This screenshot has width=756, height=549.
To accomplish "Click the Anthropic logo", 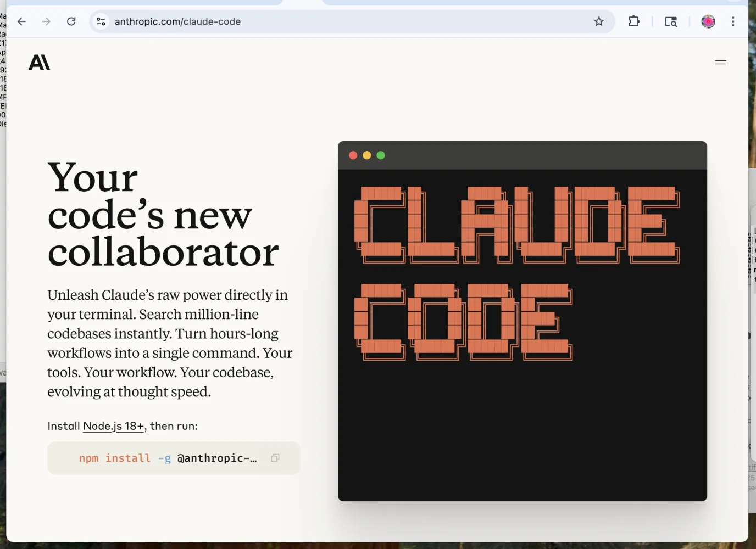I will (x=39, y=63).
